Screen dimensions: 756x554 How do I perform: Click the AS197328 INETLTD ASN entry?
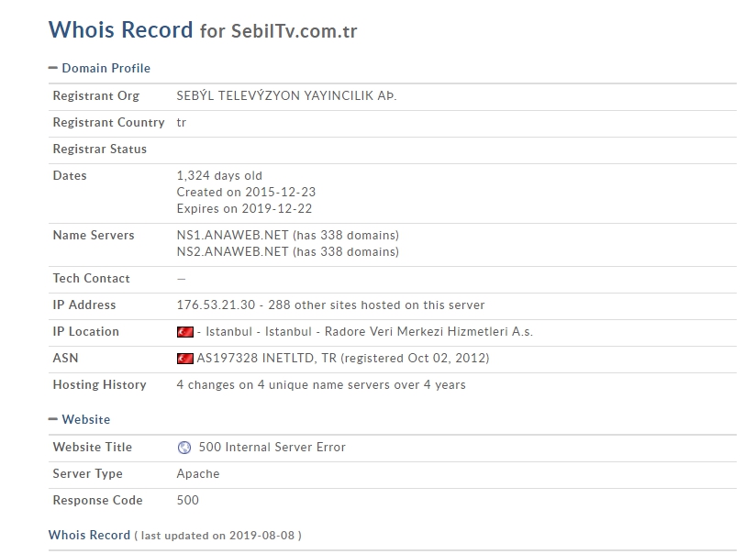pyautogui.click(x=343, y=359)
